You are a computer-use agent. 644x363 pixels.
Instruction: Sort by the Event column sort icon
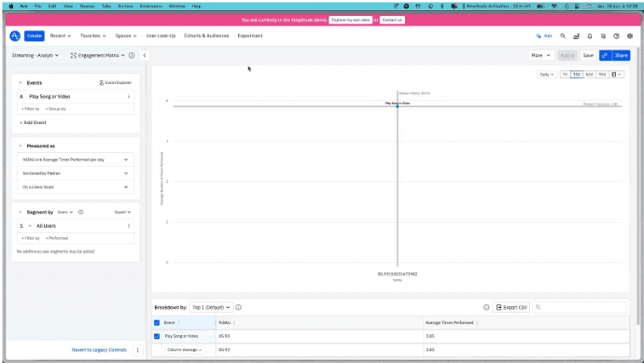tap(178, 323)
